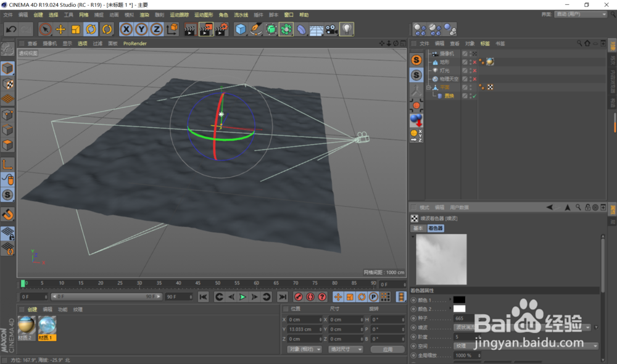
Task: Click the 应用 apply button
Action: 387,349
